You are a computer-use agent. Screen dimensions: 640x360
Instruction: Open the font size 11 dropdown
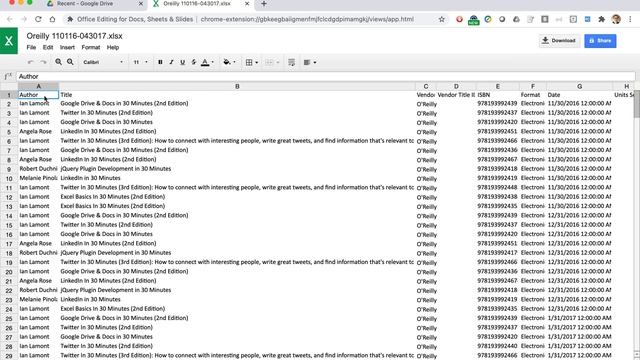pyautogui.click(x=140, y=62)
